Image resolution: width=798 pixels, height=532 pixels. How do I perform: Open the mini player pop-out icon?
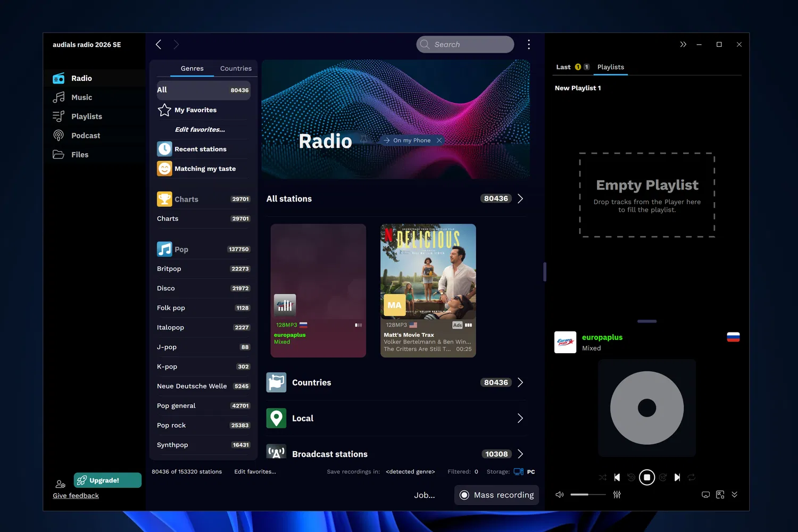click(x=720, y=495)
